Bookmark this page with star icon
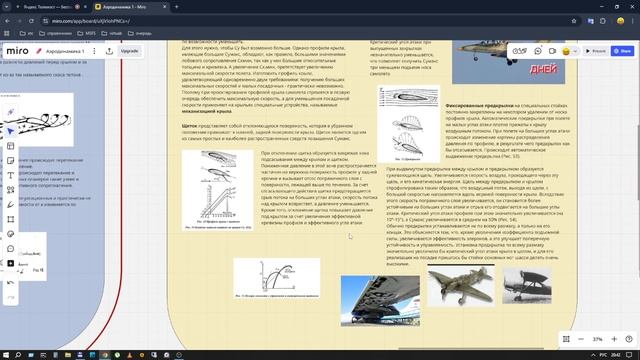The image size is (640, 360). [574, 21]
